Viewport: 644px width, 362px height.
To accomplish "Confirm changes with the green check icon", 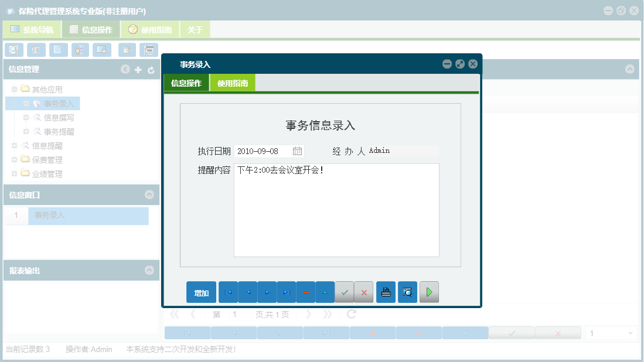I will point(345,292).
